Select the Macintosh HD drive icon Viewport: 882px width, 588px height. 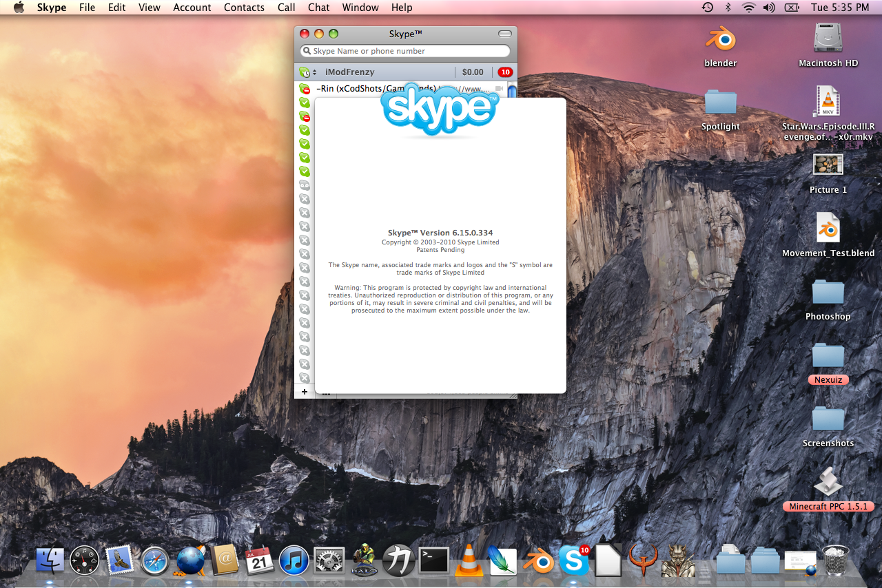point(828,38)
